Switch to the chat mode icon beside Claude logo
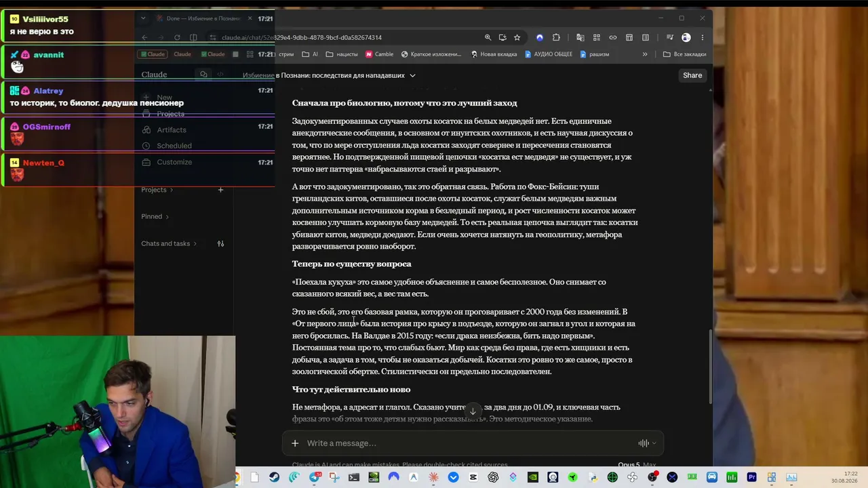 (x=203, y=75)
